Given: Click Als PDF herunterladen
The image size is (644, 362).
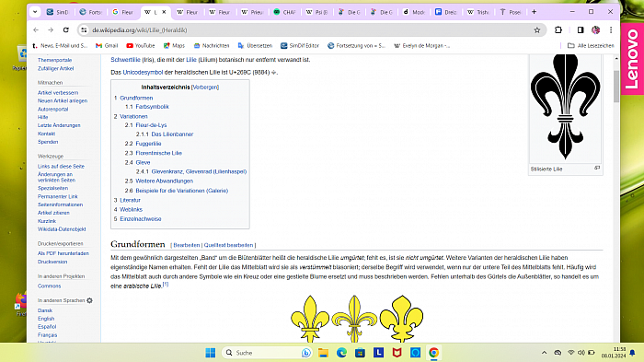Looking at the screenshot, I should [x=63, y=253].
